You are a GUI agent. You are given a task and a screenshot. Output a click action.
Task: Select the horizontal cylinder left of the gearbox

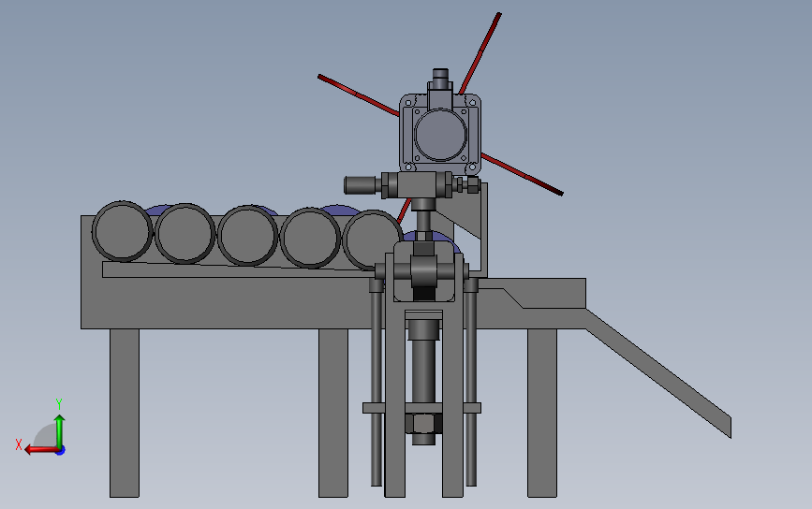coord(361,184)
